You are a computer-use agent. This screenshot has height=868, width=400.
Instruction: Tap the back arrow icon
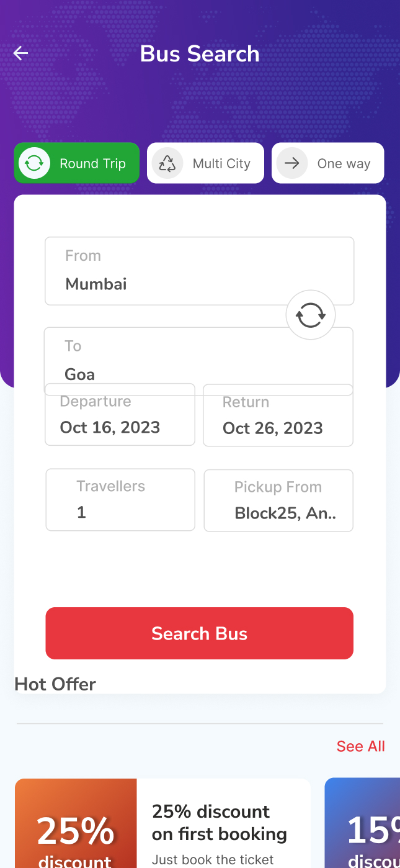(21, 53)
